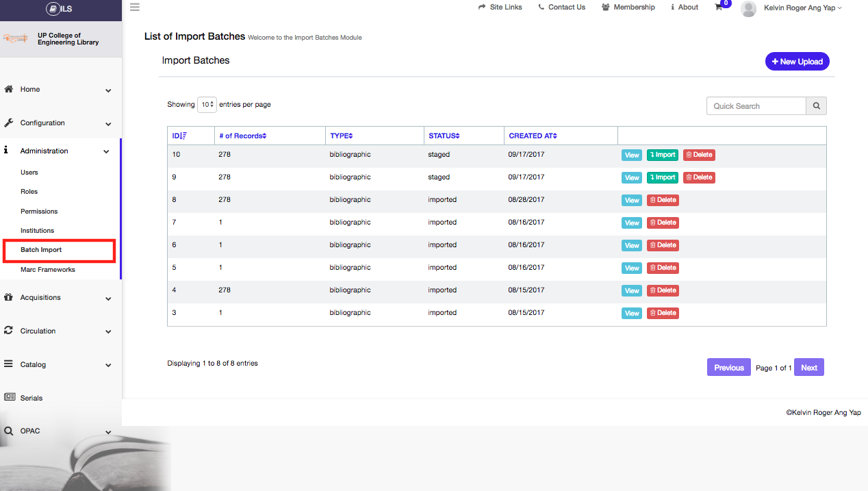Open the entries per page dropdown

tap(207, 105)
